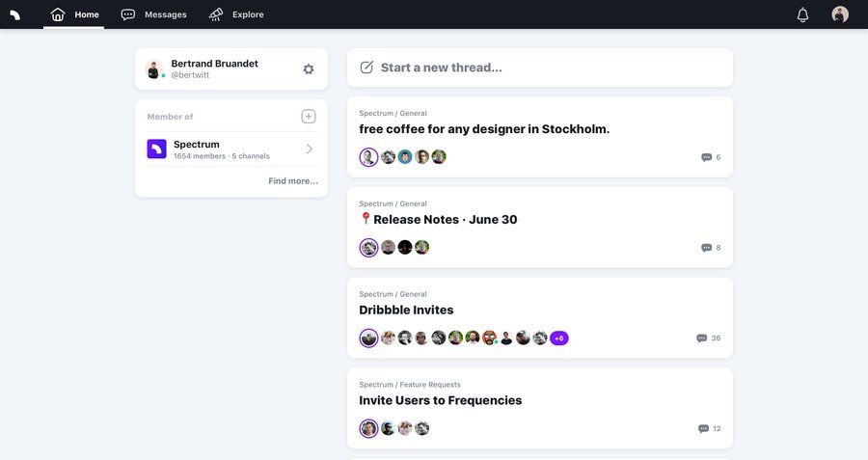
Task: Open the notifications bell
Action: [802, 14]
